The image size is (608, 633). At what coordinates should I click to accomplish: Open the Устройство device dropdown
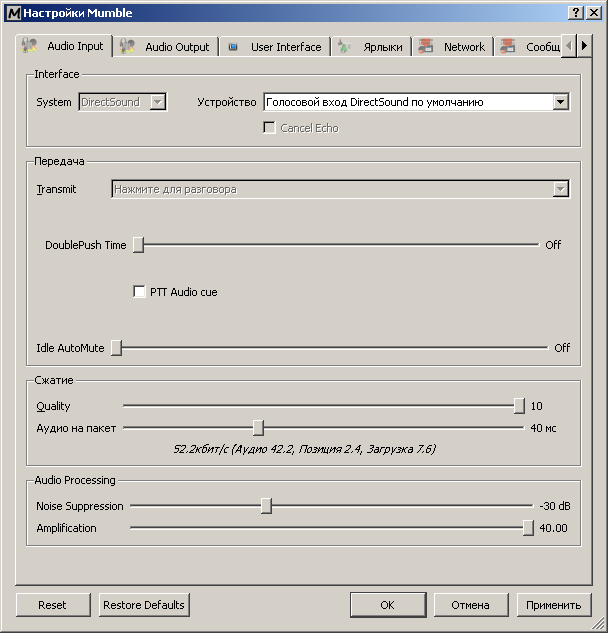(560, 102)
